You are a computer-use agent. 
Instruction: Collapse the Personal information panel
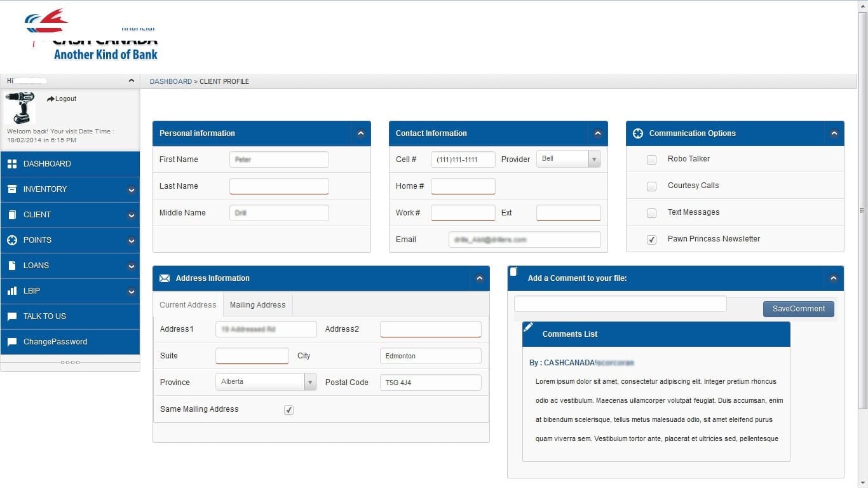pyautogui.click(x=360, y=133)
